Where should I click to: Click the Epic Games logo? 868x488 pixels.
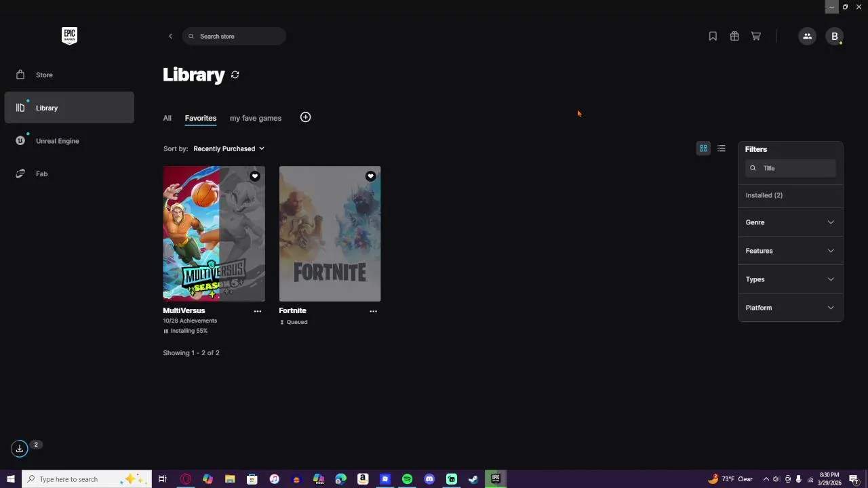click(69, 36)
